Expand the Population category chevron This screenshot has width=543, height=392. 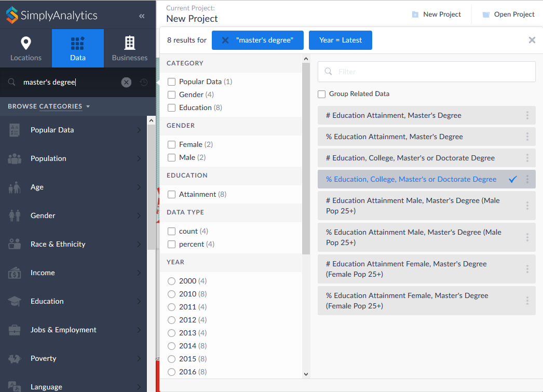tap(139, 158)
